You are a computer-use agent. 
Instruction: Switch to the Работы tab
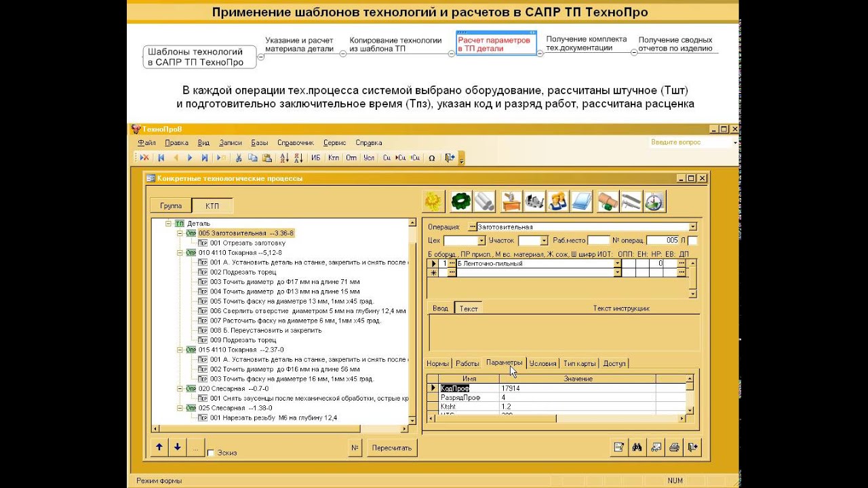[467, 363]
